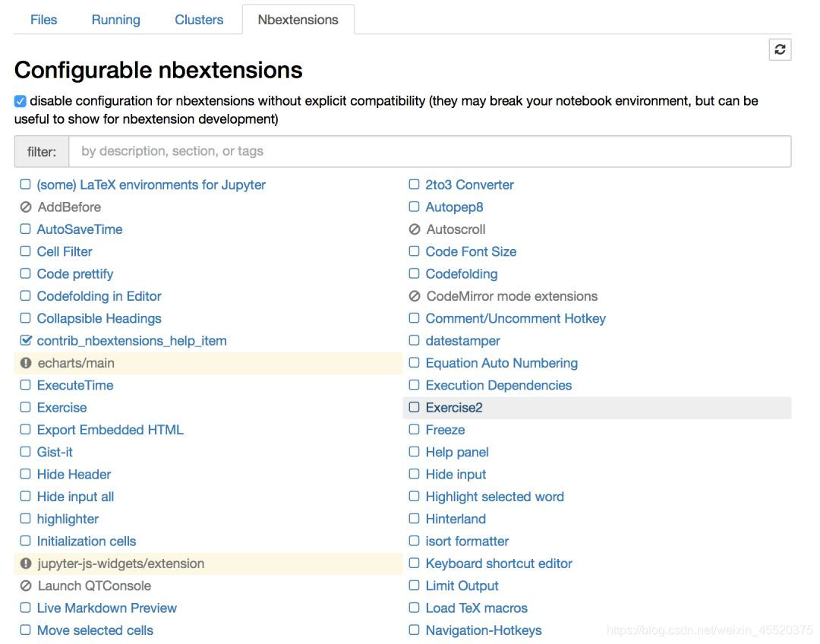Viewport: 820px width, 644px height.
Task: Click the disabled icon next to Autoscroll
Action: (415, 229)
